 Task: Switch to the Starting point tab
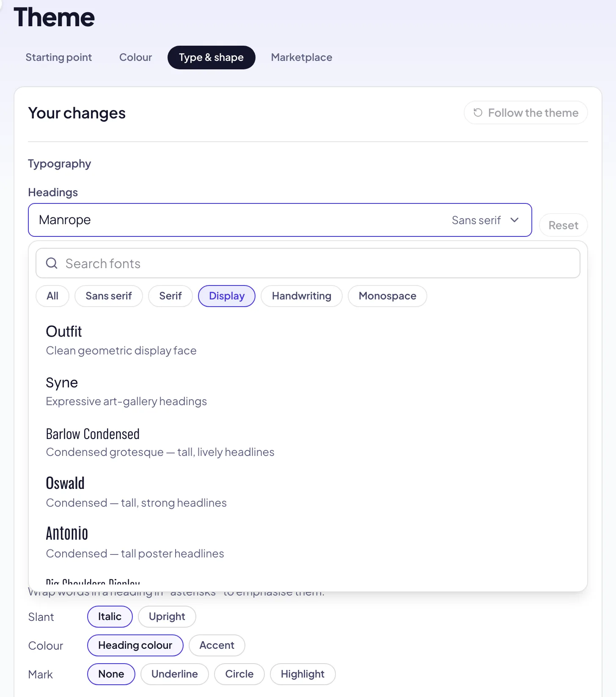[59, 58]
